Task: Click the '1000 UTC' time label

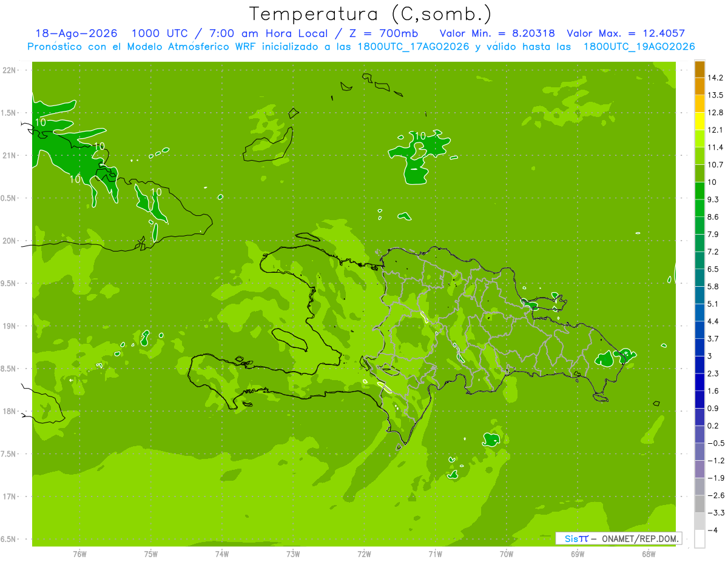Action: pyautogui.click(x=161, y=33)
